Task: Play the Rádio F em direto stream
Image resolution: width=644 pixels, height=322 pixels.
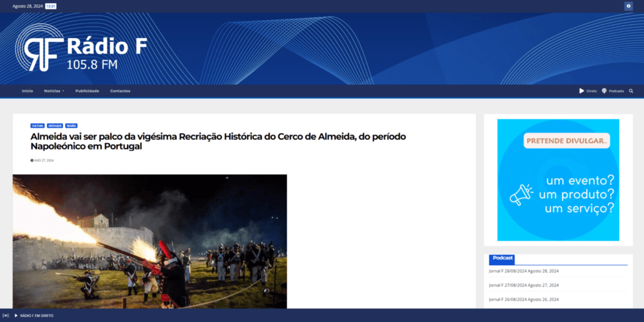Action: point(16,316)
